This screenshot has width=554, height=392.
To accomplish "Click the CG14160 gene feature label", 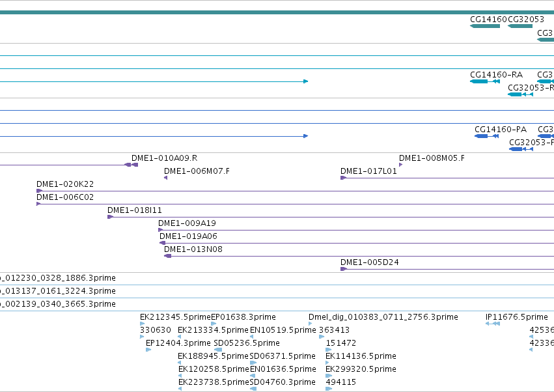I will coord(488,20).
